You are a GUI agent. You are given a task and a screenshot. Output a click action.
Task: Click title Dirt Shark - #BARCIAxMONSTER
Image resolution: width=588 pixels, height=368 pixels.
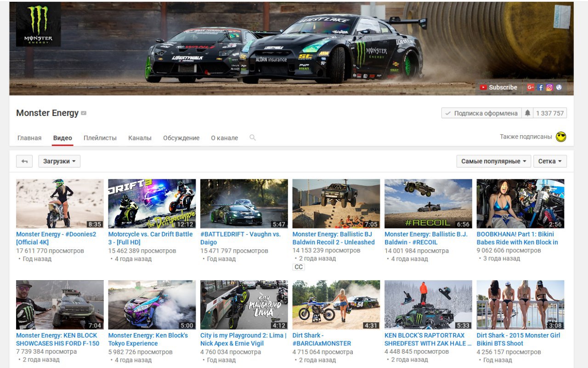(322, 339)
